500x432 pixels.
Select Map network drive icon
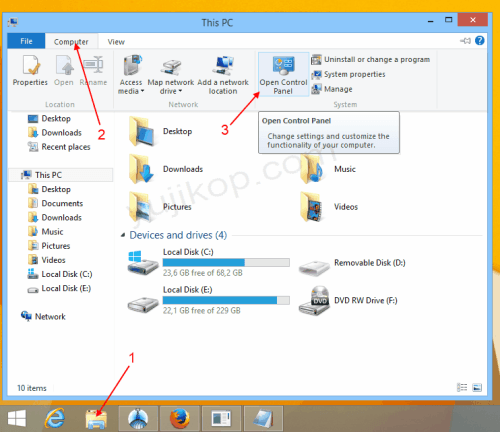coord(171,67)
